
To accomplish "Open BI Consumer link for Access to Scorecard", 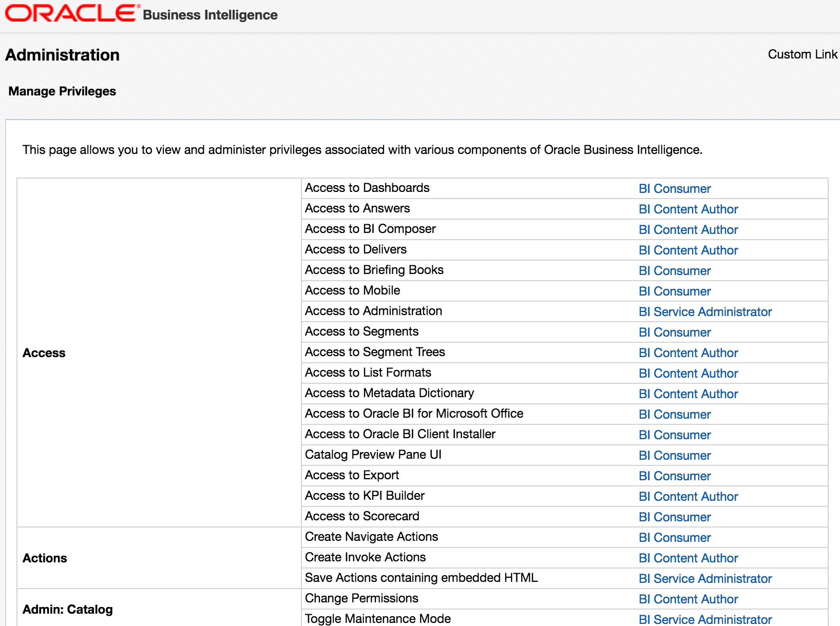I will [675, 517].
